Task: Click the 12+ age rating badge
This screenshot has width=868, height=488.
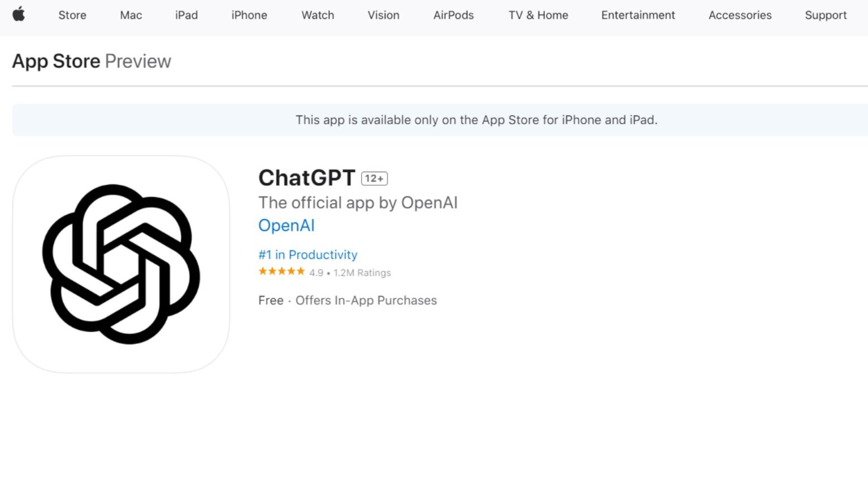Action: (374, 178)
